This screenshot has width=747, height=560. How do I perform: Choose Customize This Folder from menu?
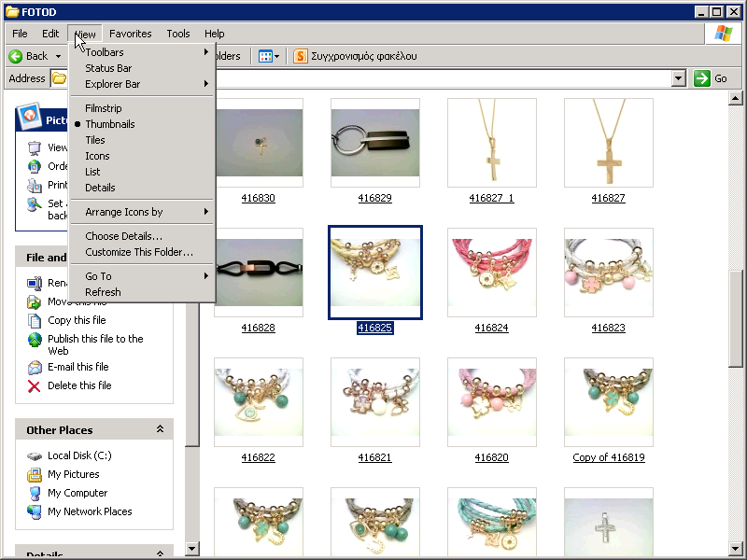click(139, 252)
